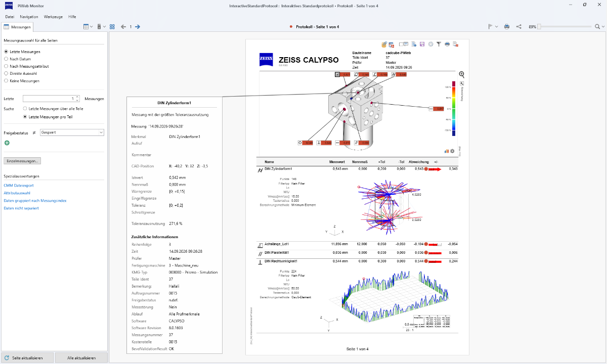The height and width of the screenshot is (364, 607).
Task: Click the filter funnel icon in protocol
Action: point(439,44)
